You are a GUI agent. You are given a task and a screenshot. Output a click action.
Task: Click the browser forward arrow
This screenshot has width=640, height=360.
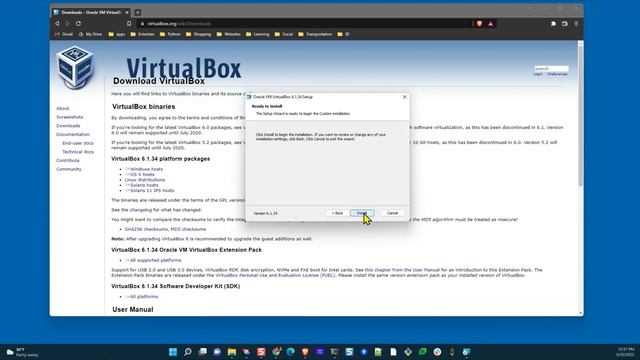pyautogui.click(x=67, y=24)
